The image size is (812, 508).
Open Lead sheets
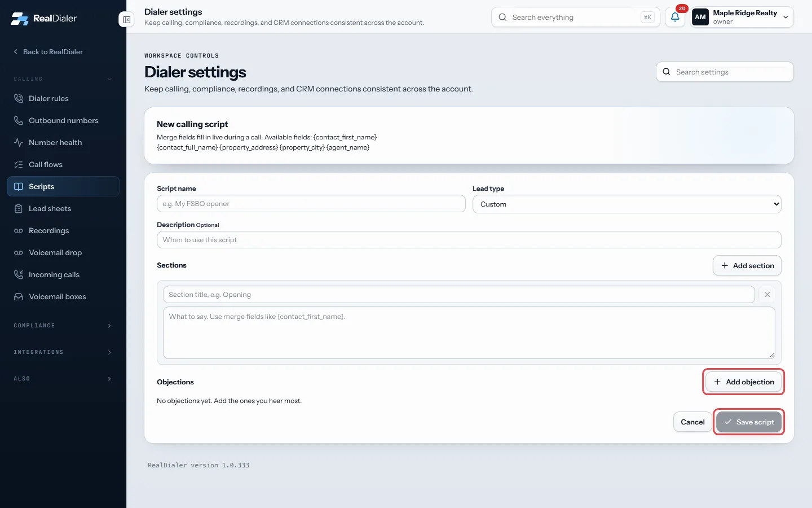[x=63, y=208]
